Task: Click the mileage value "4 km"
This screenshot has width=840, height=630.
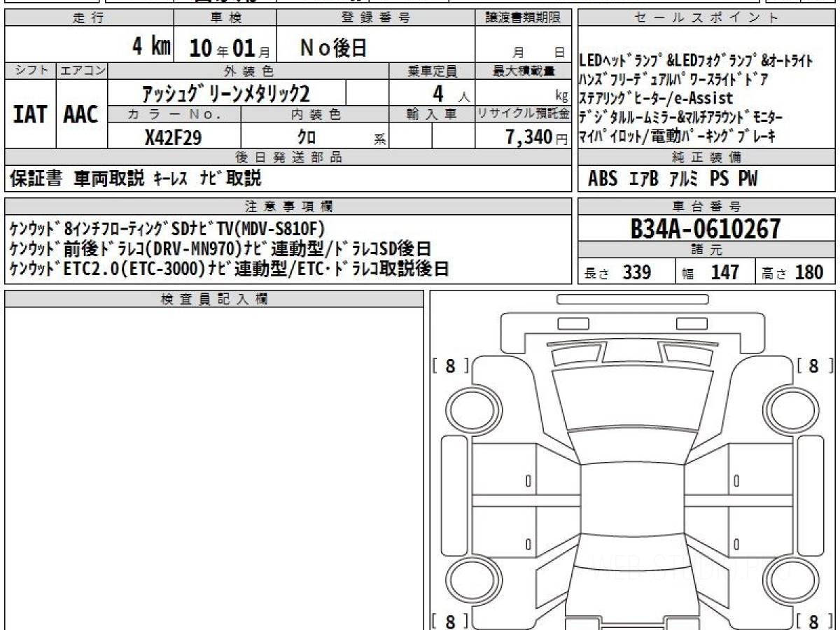Action: coord(151,48)
